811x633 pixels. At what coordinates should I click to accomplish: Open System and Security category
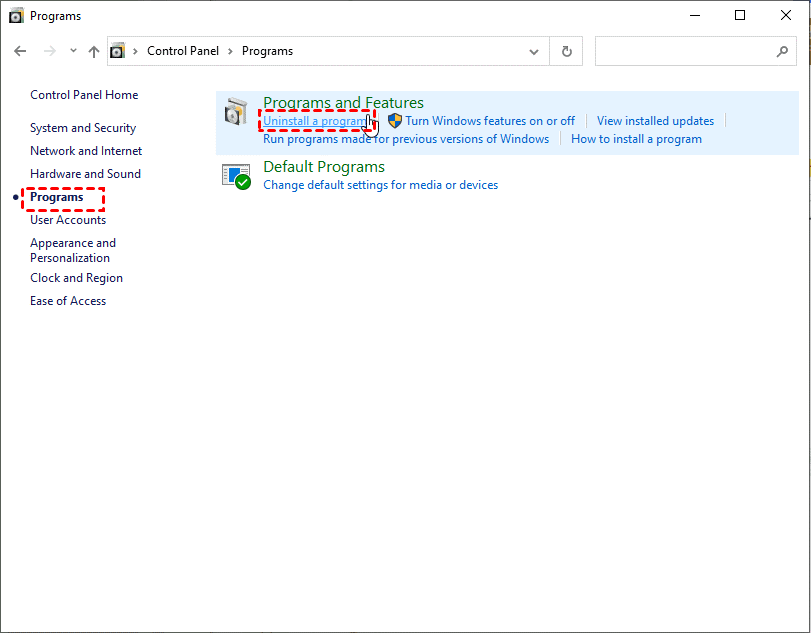(83, 128)
